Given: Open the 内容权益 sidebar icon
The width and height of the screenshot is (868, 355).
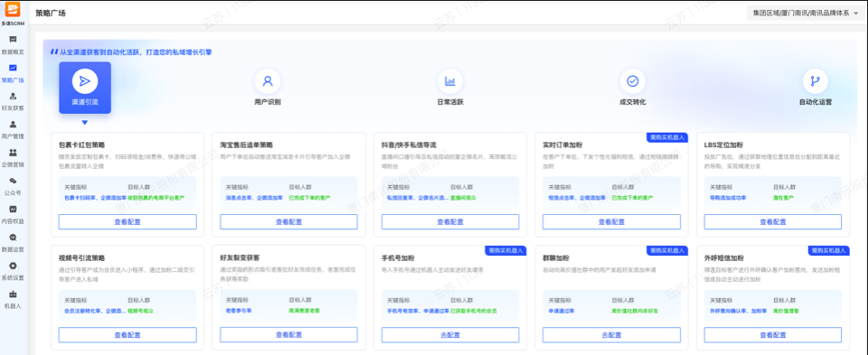Looking at the screenshot, I should point(13,209).
